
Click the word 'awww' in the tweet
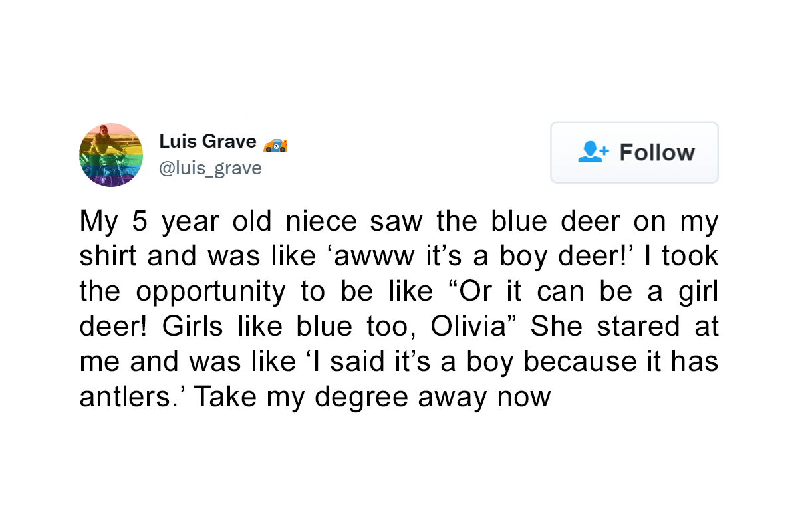[368, 257]
